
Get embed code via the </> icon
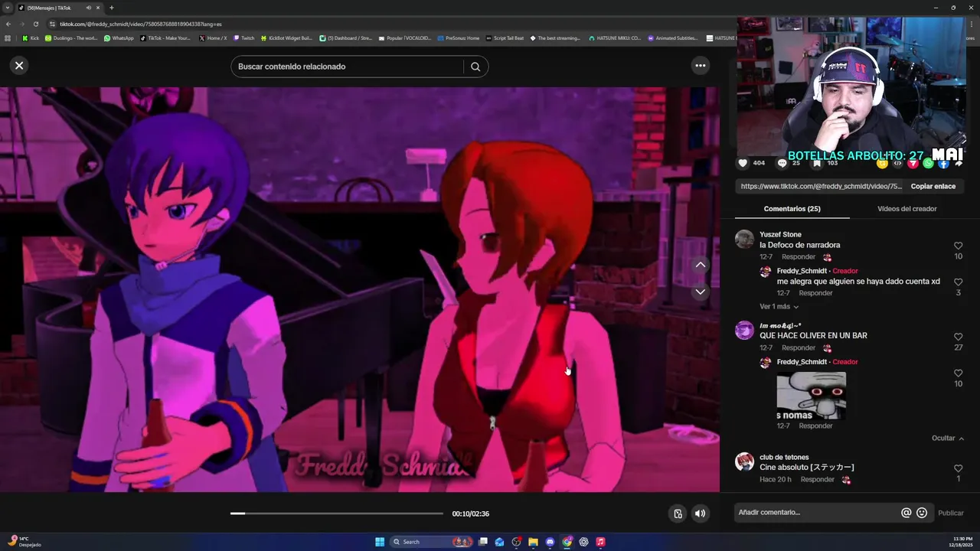coord(898,163)
